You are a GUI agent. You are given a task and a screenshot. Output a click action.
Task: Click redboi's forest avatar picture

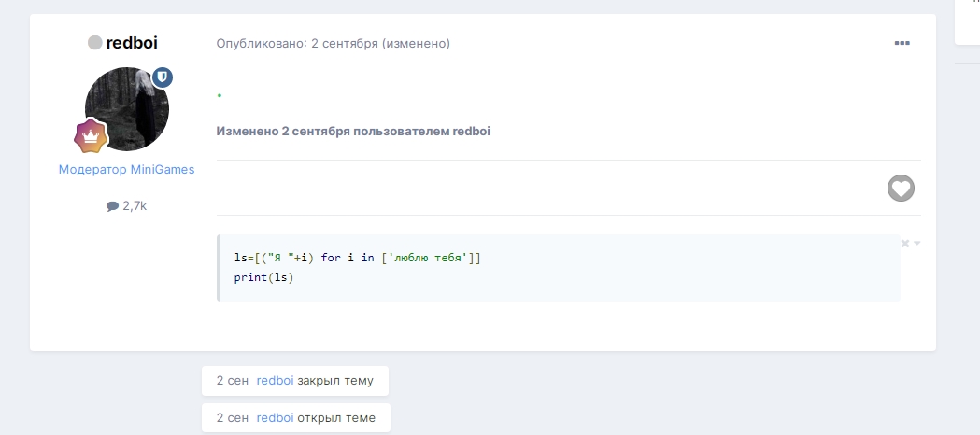pyautogui.click(x=126, y=108)
